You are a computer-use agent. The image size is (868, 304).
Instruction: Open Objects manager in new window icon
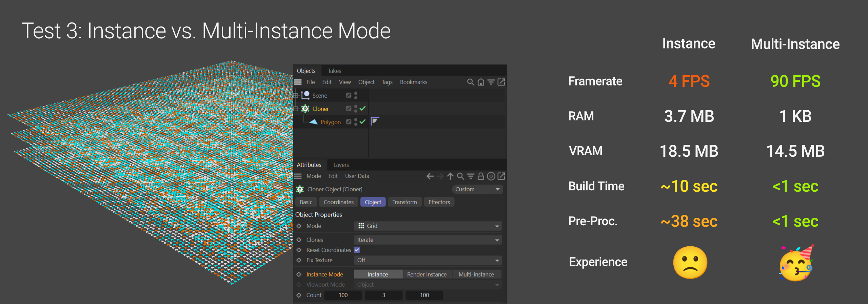pos(501,82)
